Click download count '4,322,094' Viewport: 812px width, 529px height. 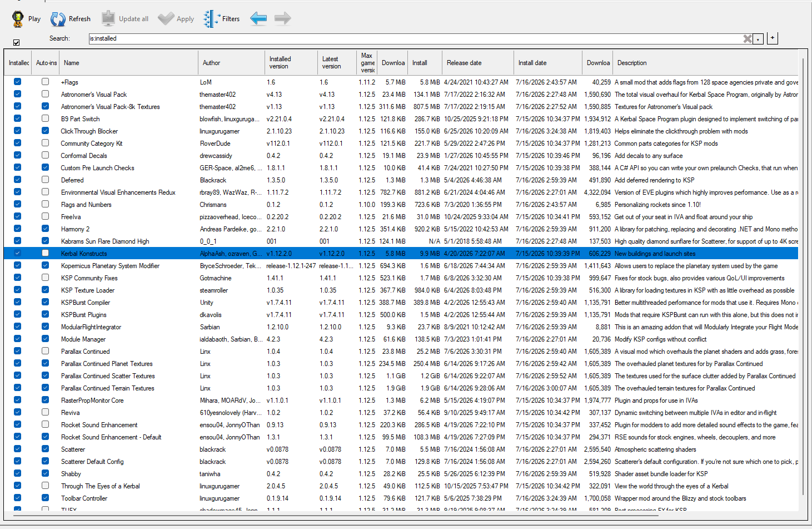(x=597, y=192)
